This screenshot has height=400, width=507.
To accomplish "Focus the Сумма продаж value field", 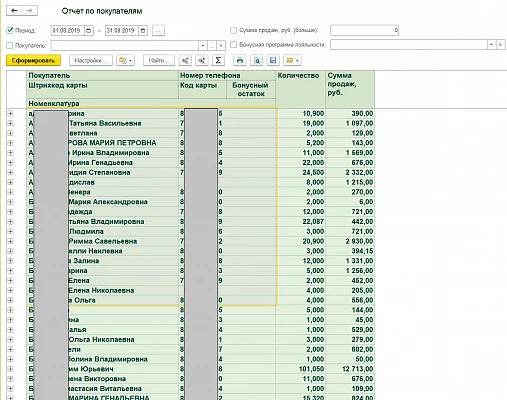I will coord(365,30).
